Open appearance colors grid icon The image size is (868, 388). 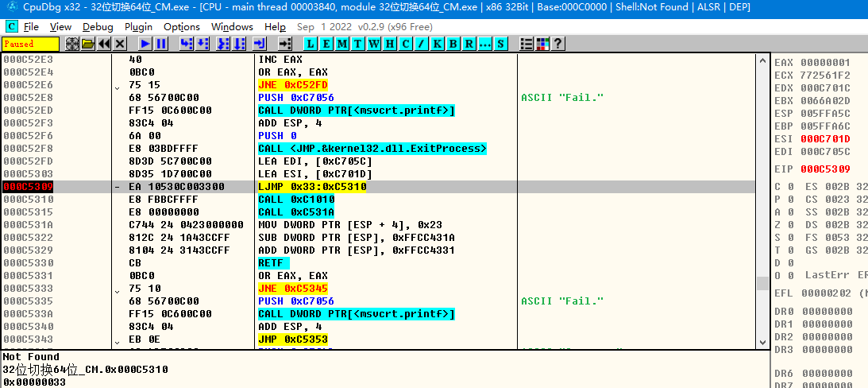(542, 45)
